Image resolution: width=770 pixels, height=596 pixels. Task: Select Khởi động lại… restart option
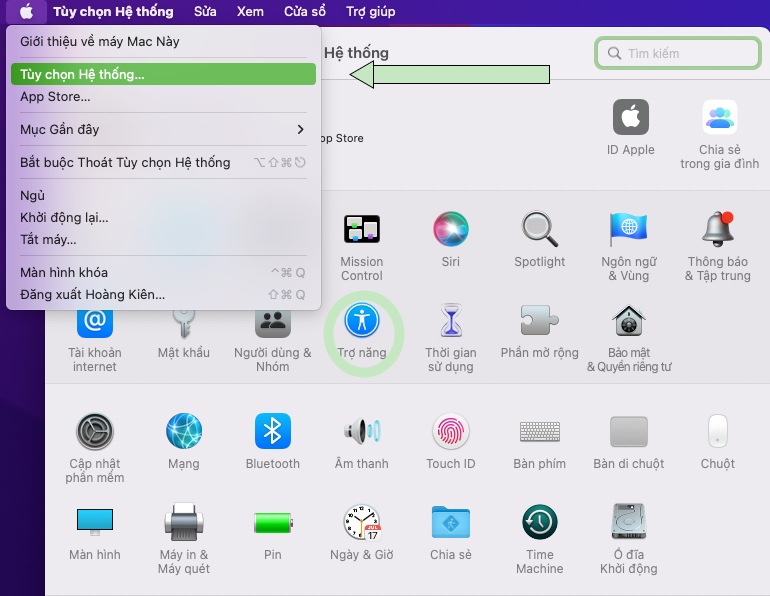163,217
